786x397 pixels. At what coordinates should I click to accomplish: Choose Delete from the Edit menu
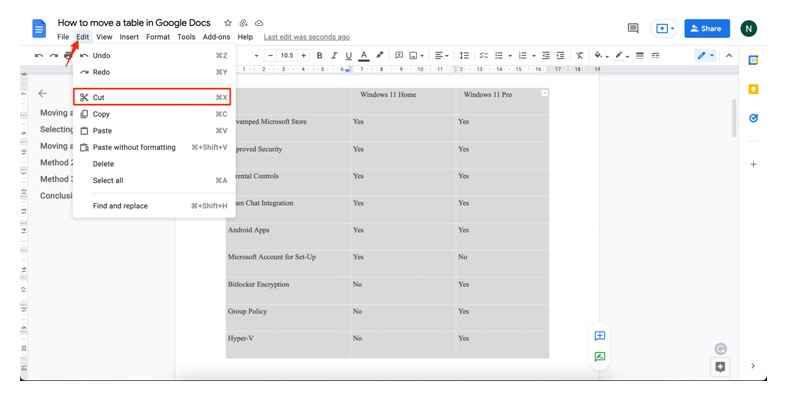tap(154, 164)
